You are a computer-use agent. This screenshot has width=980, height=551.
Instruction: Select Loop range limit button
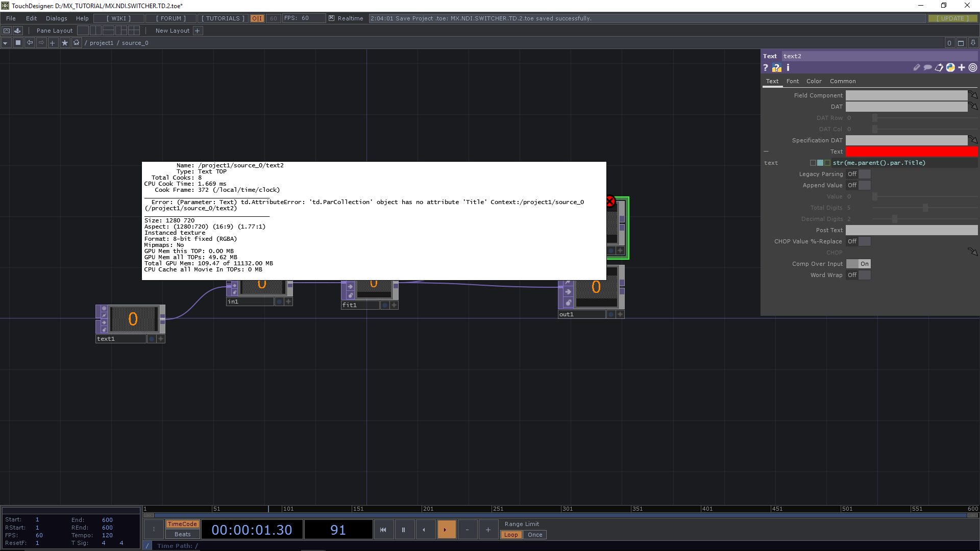coord(511,535)
